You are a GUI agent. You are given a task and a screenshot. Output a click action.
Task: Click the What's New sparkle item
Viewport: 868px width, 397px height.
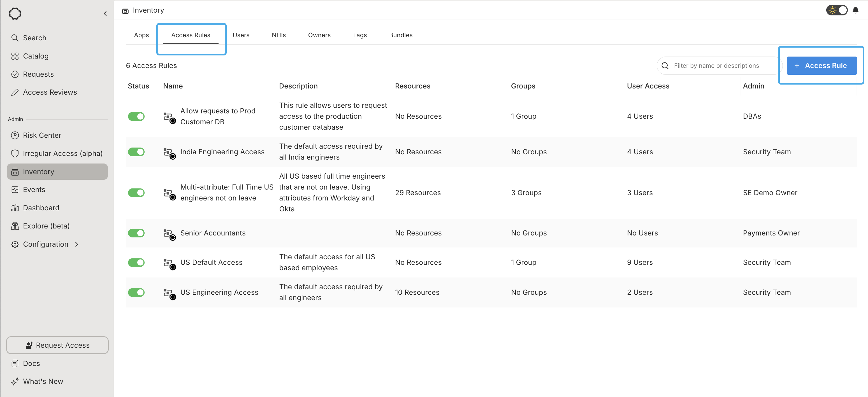[x=43, y=381]
